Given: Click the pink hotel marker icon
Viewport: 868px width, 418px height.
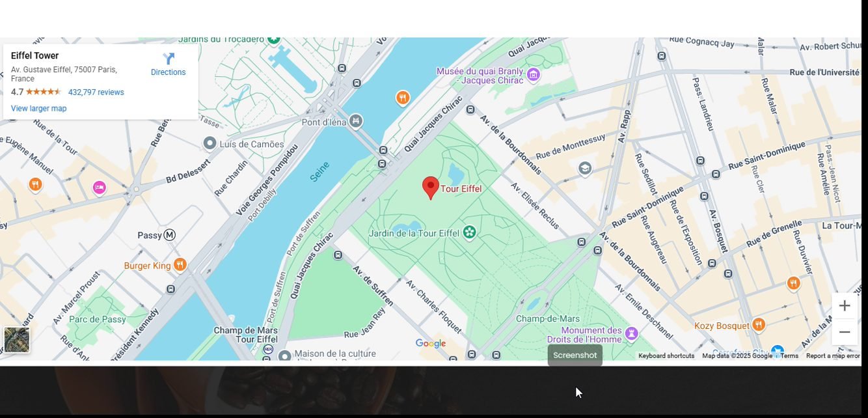Looking at the screenshot, I should pos(99,188).
